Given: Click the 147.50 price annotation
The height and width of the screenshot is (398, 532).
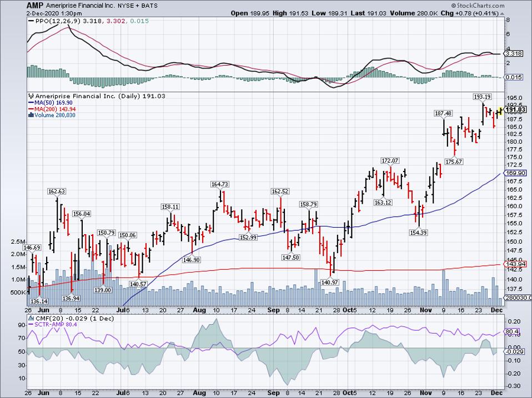Looking at the screenshot, I should [290, 258].
